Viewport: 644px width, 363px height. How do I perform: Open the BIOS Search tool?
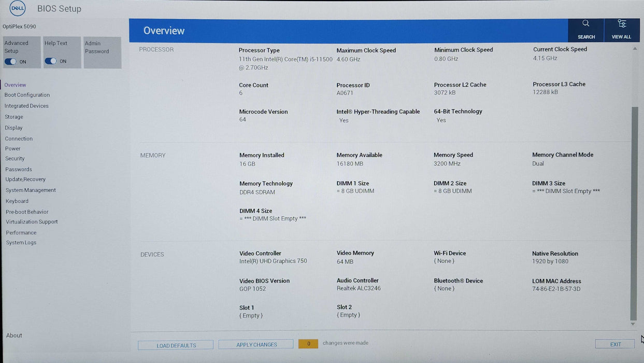pyautogui.click(x=585, y=29)
